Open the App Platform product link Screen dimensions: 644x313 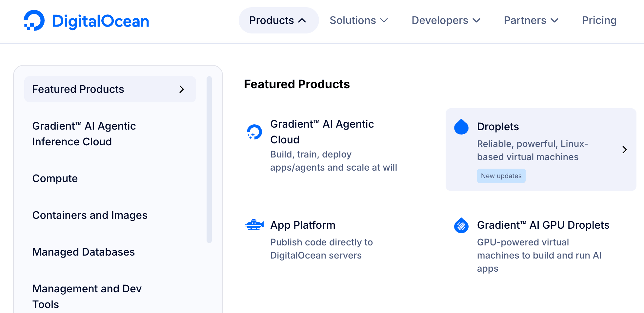click(x=303, y=225)
